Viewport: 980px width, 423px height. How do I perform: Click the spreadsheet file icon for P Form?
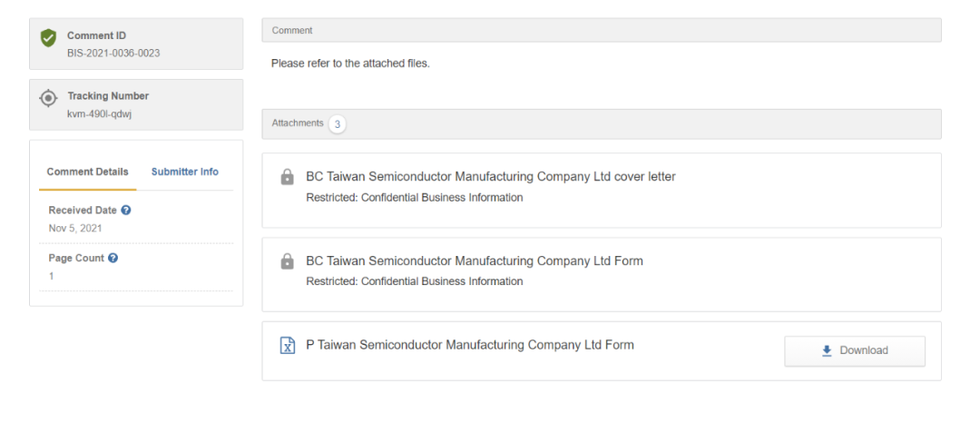287,346
